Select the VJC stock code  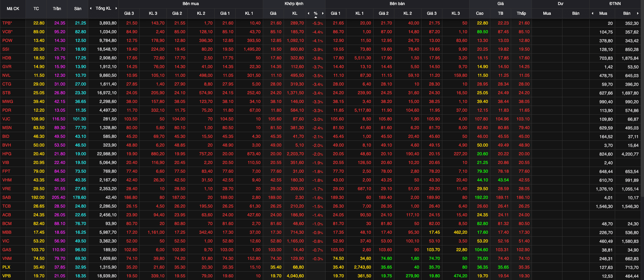tap(6, 119)
